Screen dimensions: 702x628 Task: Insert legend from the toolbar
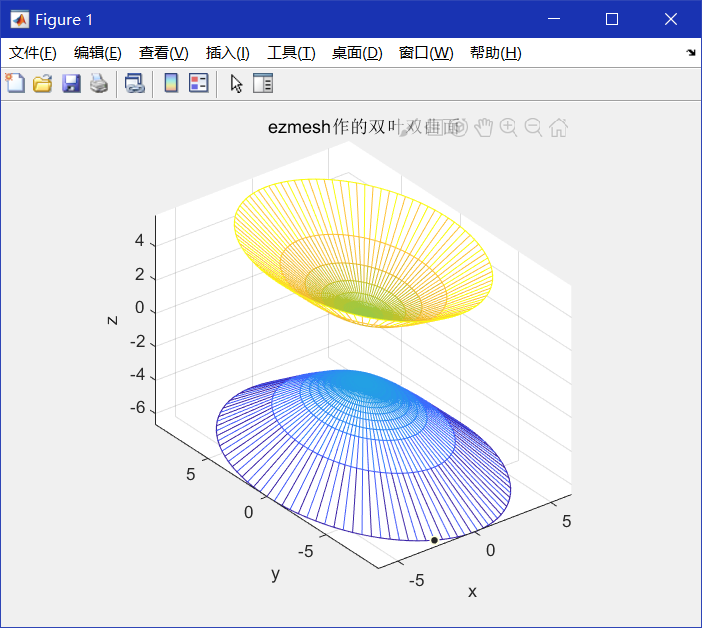click(x=198, y=83)
